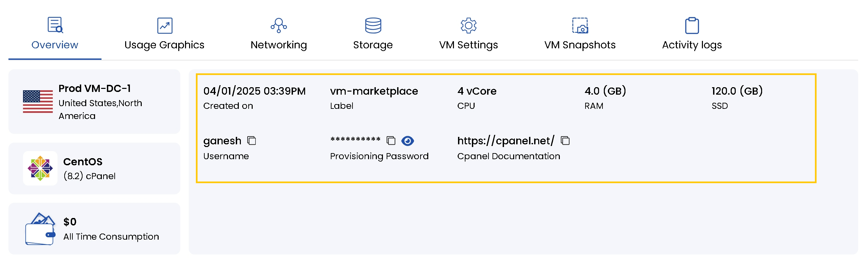Switch to the VM Snapshots tab
Viewport: 868px width, 267px height.
point(580,44)
